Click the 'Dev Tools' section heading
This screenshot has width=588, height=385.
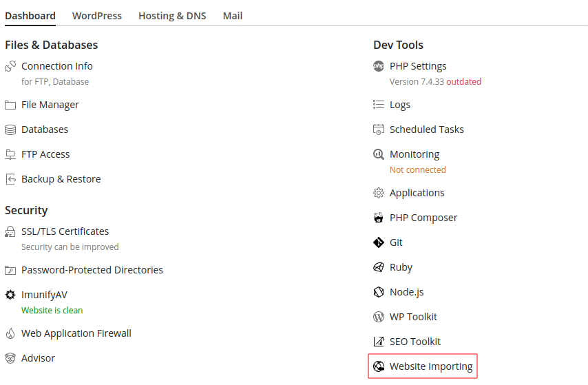coord(398,45)
